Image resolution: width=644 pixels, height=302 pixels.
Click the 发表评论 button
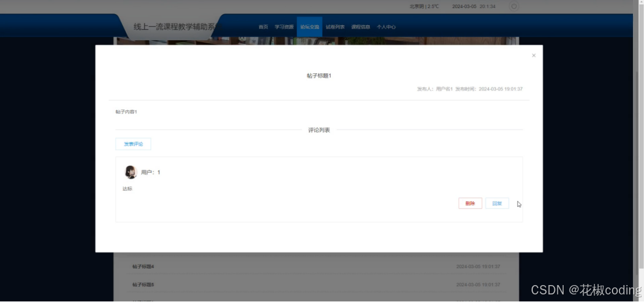click(133, 144)
